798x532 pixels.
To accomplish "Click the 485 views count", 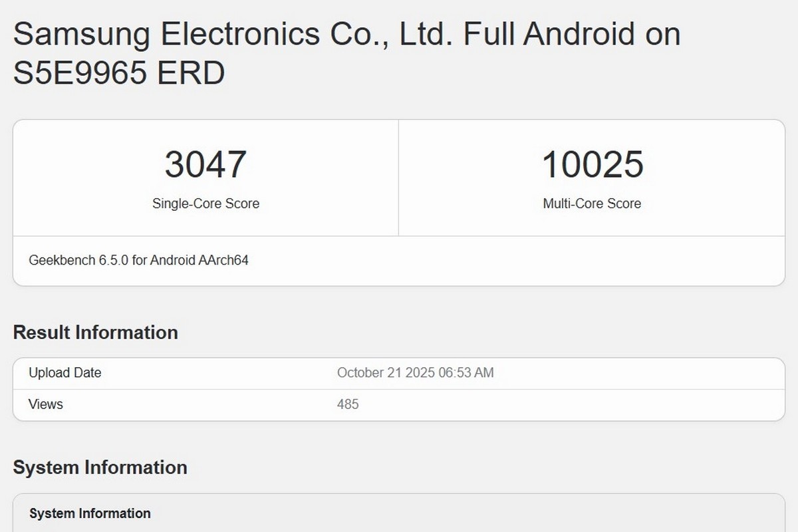I will (348, 404).
